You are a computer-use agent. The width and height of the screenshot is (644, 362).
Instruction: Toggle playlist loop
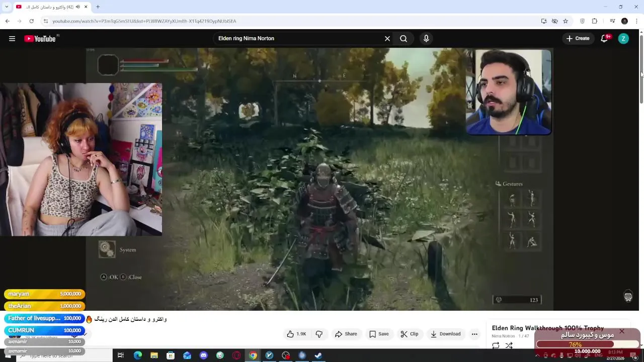(x=496, y=345)
